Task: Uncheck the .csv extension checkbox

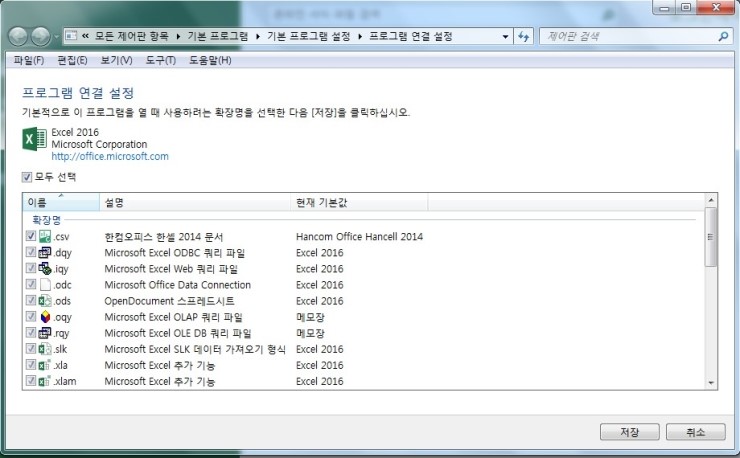Action: click(31, 236)
